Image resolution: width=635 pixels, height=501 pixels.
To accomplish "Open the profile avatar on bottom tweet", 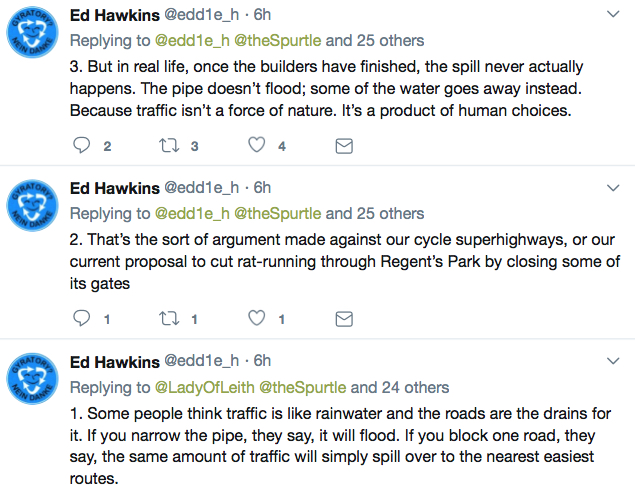I will (x=33, y=378).
